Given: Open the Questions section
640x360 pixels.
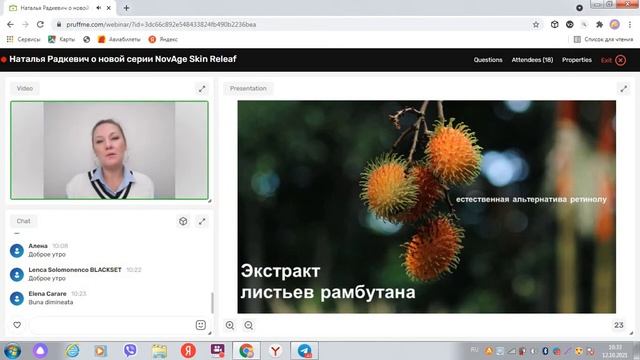Looking at the screenshot, I should [488, 60].
